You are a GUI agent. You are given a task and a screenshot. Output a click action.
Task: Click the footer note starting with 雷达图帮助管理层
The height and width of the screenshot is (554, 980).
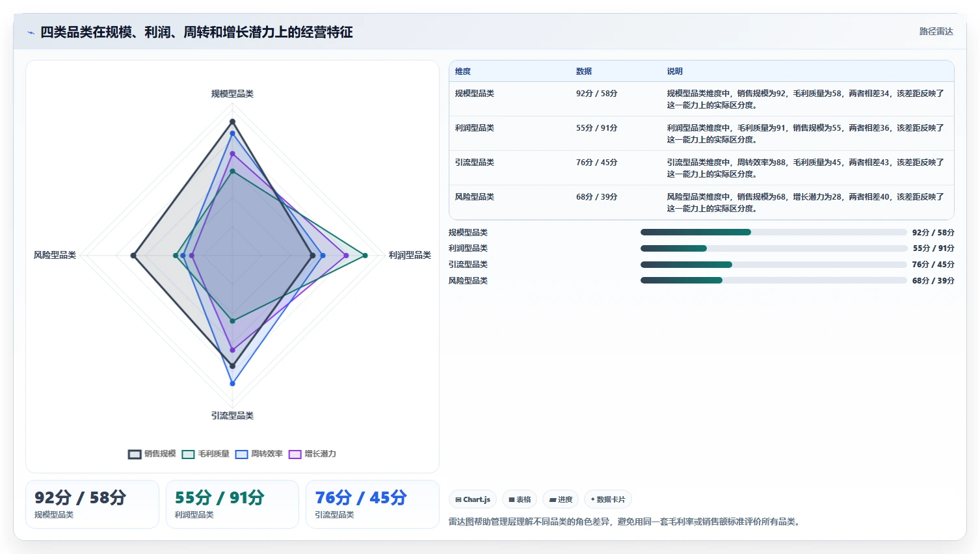pos(626,521)
